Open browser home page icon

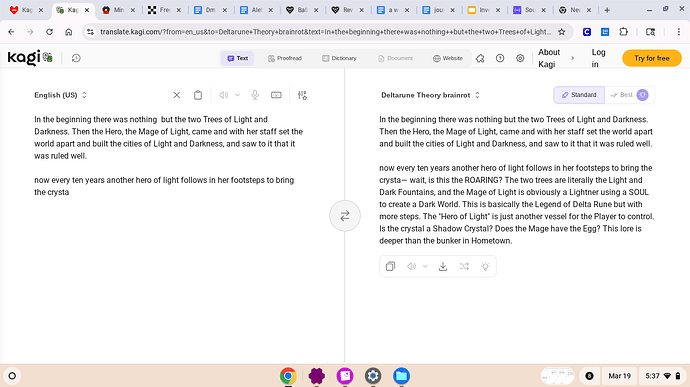point(69,32)
